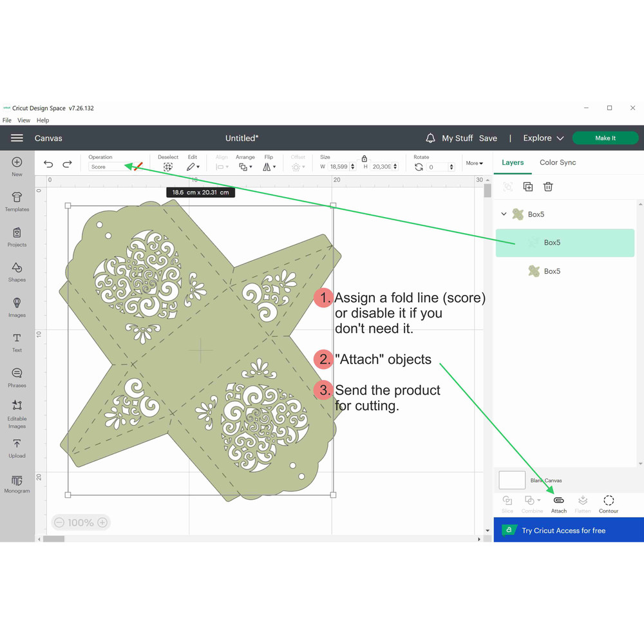Click the Upload icon
Screen dimensions: 644x644
pyautogui.click(x=17, y=448)
